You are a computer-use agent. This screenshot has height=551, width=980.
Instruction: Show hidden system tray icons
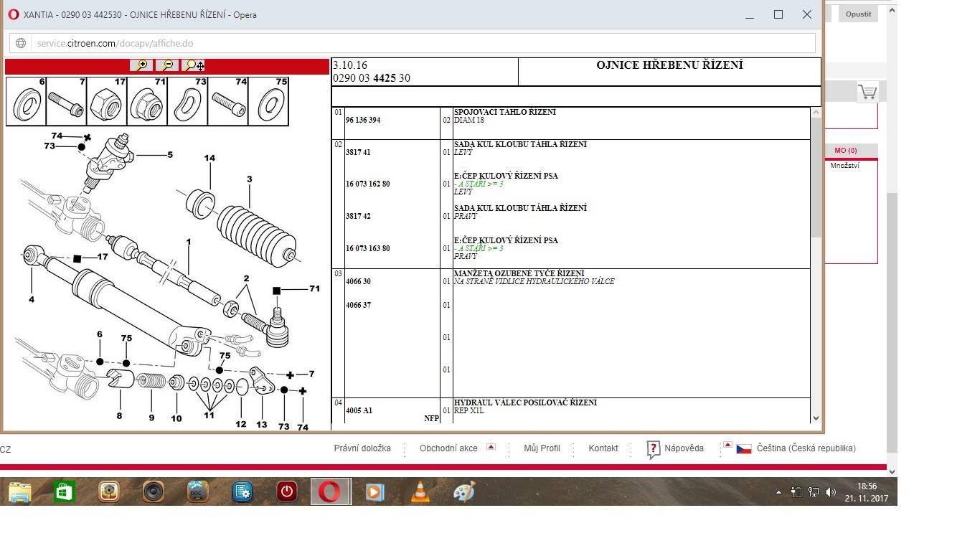pyautogui.click(x=778, y=492)
